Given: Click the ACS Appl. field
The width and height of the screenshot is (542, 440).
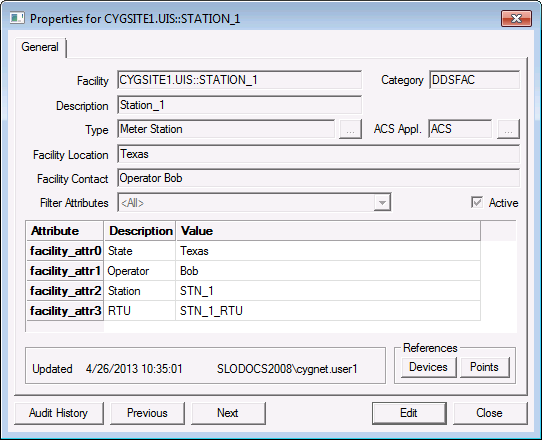Looking at the screenshot, I should (460, 129).
